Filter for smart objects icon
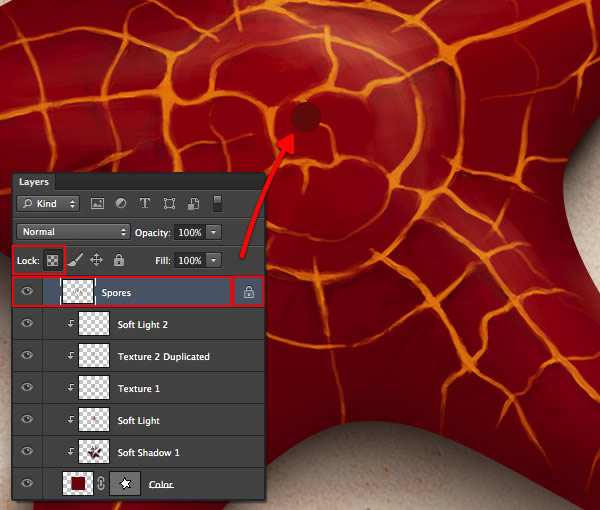The width and height of the screenshot is (600, 510). click(x=193, y=204)
